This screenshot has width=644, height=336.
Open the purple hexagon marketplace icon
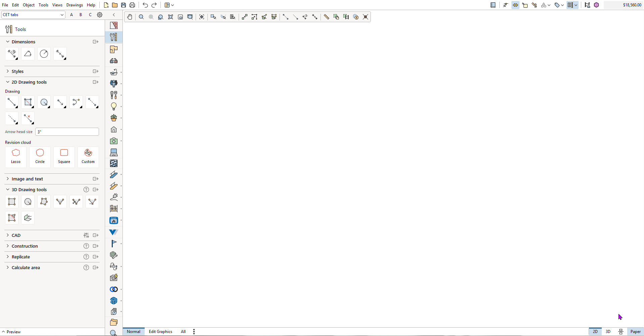(596, 5)
